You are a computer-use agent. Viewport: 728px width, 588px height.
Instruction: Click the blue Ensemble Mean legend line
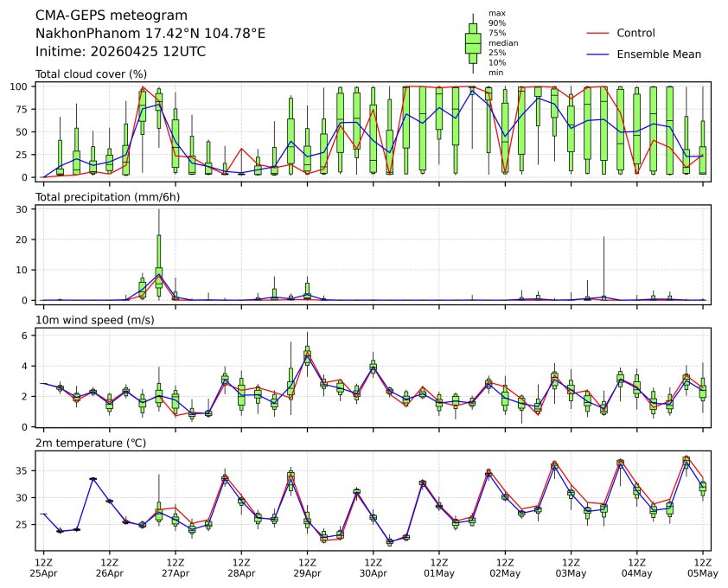click(599, 54)
